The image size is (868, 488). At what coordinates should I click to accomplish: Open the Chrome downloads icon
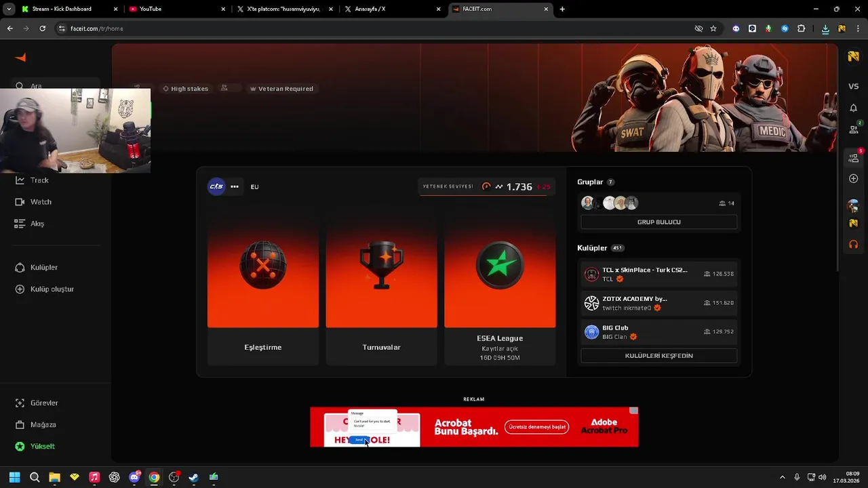825,28
